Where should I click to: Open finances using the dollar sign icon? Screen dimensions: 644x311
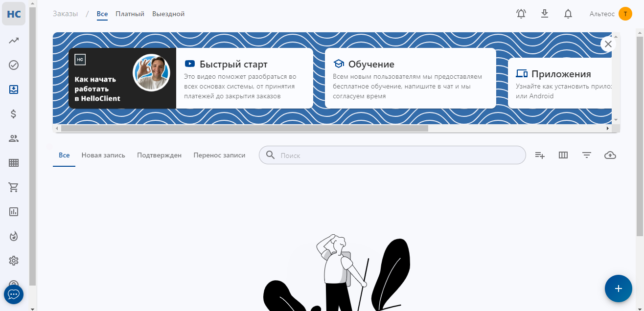[x=13, y=114]
